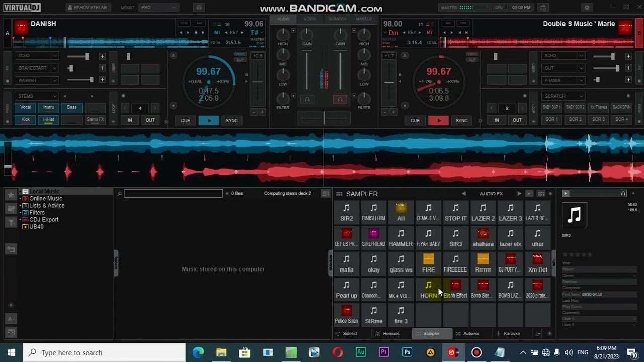The image size is (644, 362).
Task: Open Microsoft Edge from taskbar
Action: (x=198, y=352)
